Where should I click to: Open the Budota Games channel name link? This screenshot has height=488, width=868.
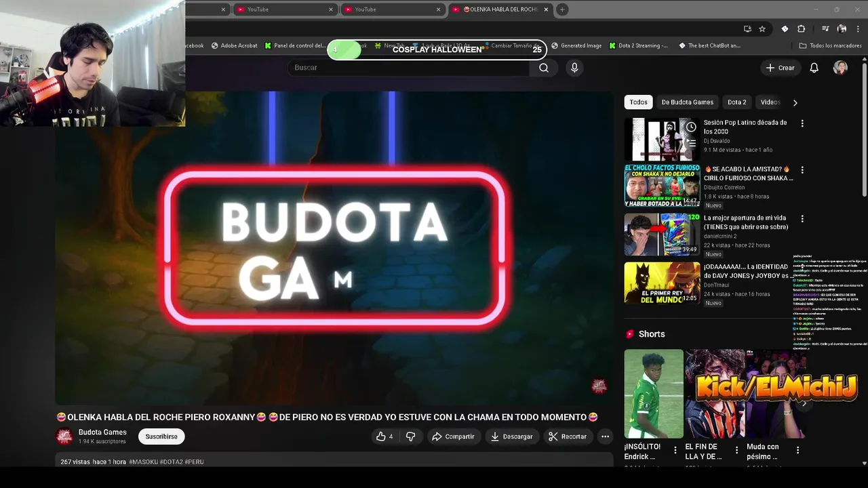coord(102,432)
